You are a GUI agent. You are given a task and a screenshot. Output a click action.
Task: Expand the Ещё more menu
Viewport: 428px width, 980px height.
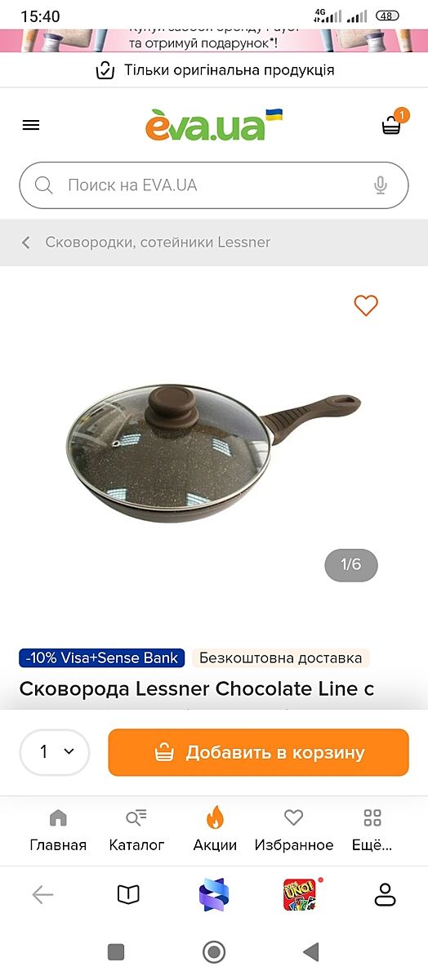(x=372, y=831)
